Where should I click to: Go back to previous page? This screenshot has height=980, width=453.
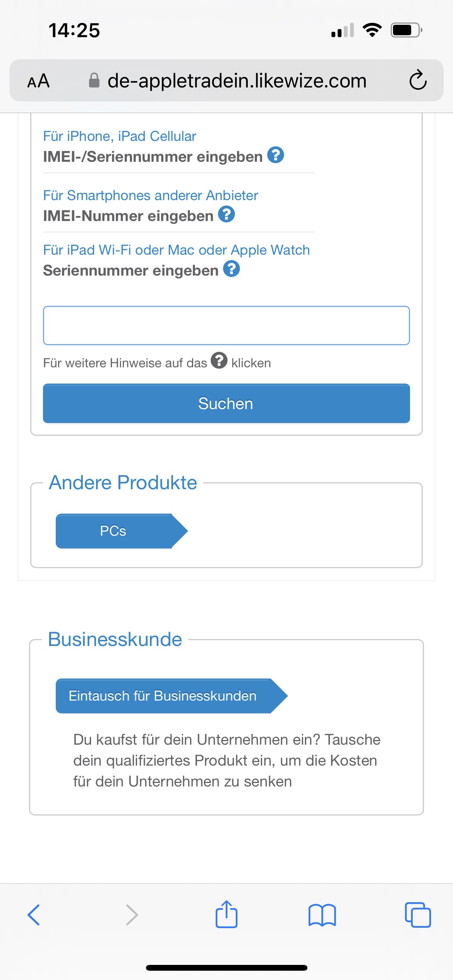(34, 915)
